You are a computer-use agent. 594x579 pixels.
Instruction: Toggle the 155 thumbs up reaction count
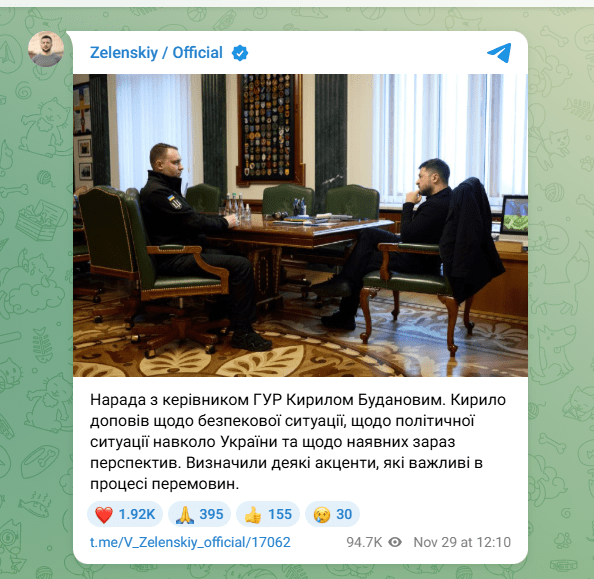click(268, 514)
